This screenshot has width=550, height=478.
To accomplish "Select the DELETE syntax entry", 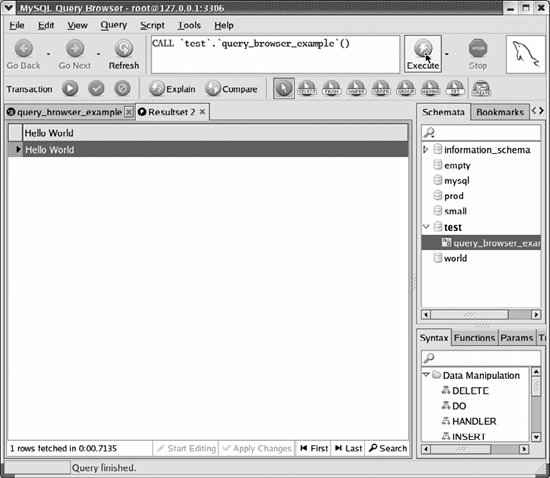I will 470,390.
